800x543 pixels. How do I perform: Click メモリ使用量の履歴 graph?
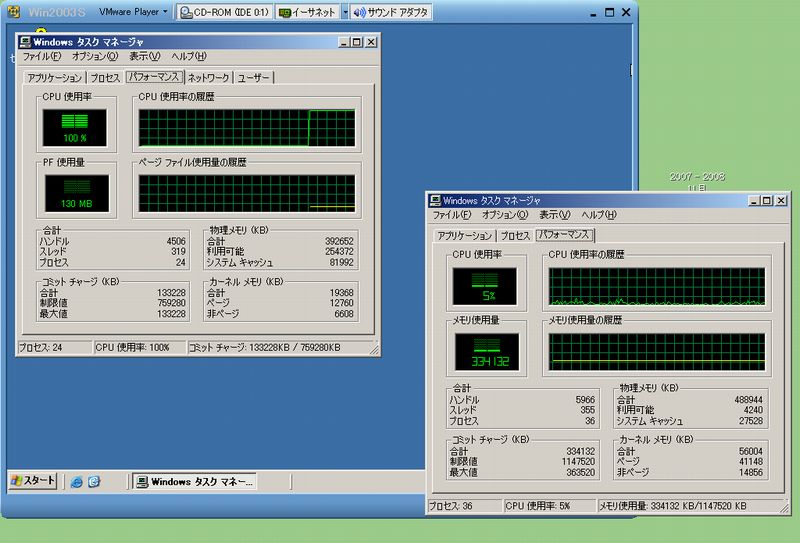[657, 352]
